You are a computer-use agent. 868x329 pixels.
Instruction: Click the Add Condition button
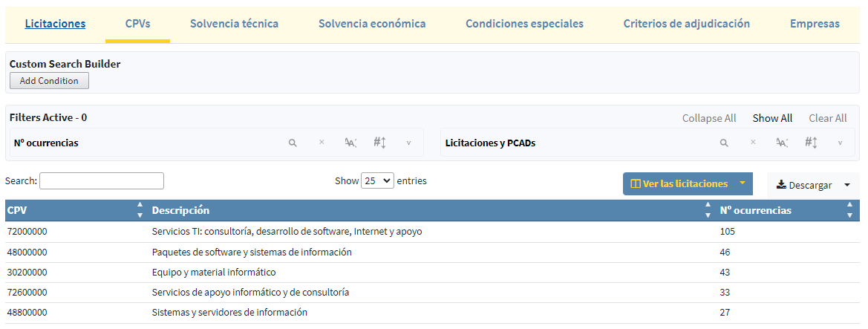[49, 80]
